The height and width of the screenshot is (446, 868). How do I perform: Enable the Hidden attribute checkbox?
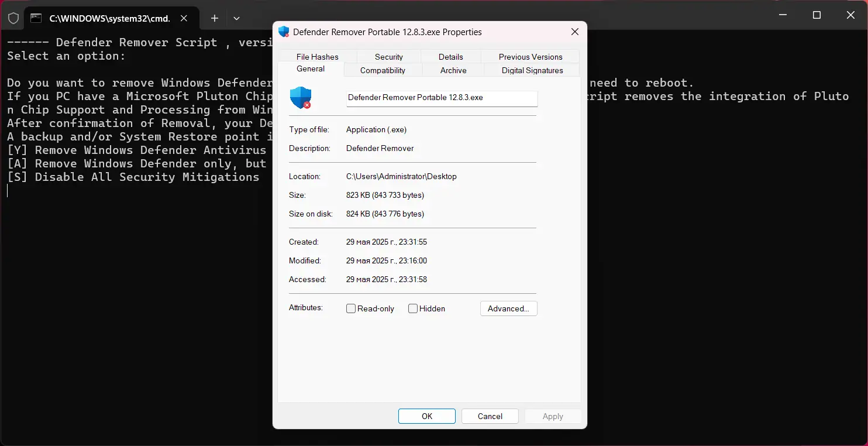[x=413, y=308]
